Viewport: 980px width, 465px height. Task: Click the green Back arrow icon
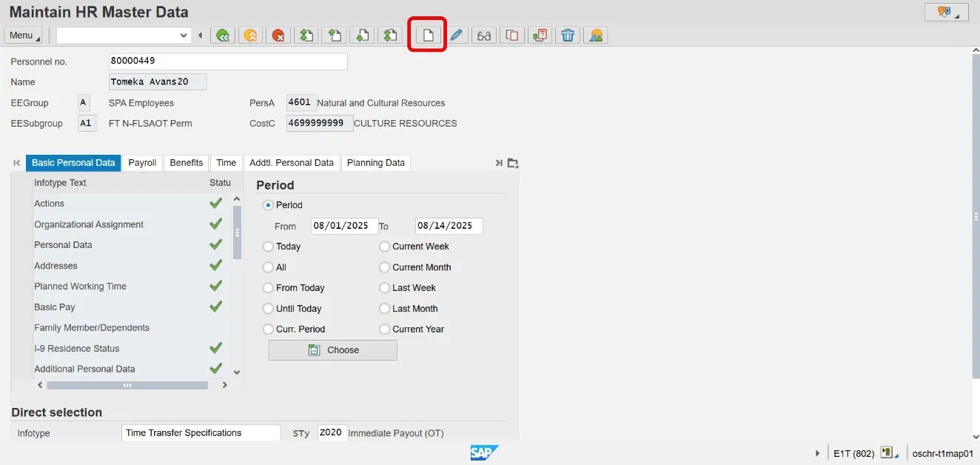(x=223, y=35)
